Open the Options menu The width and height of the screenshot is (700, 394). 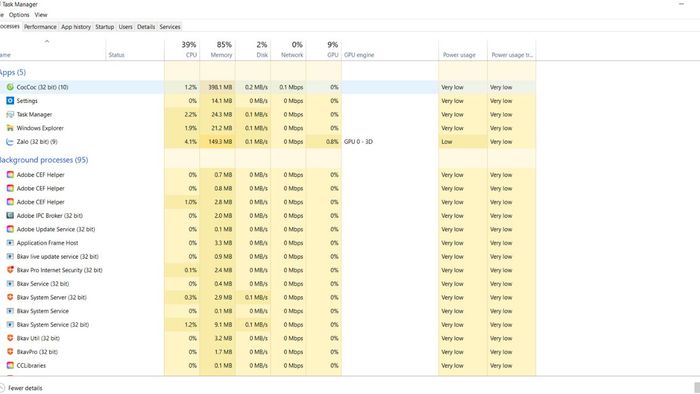19,15
